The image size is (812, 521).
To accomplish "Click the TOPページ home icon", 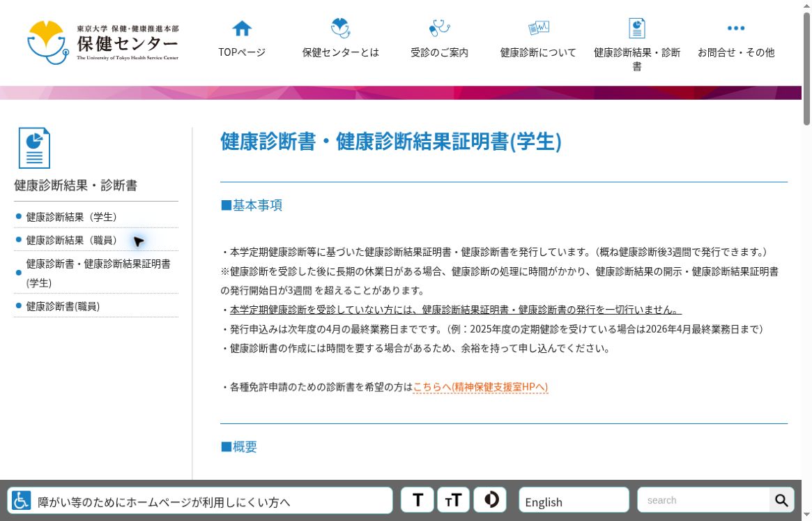I will pyautogui.click(x=242, y=29).
